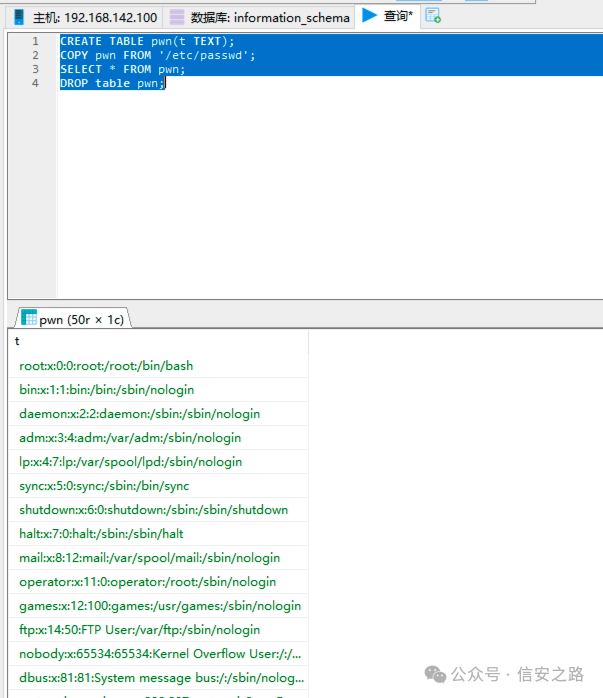Select the lp:x:4:7 row
The height and width of the screenshot is (698, 603).
158,462
